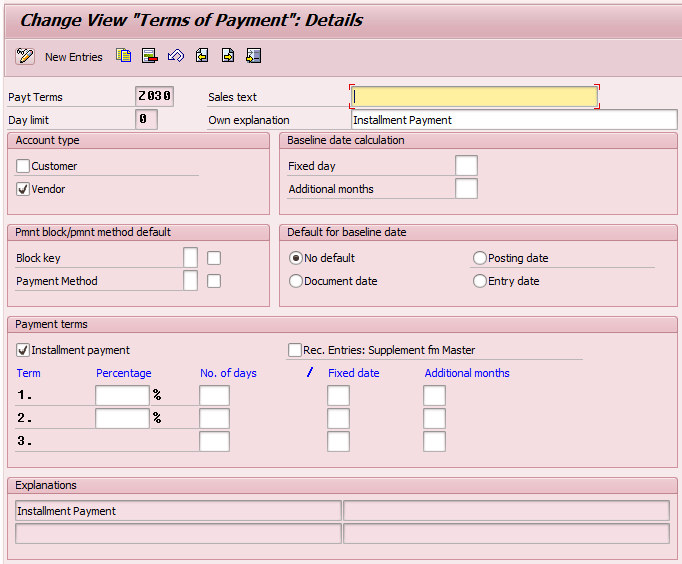Click Term 3 Additional months field
The width and height of the screenshot is (682, 564).
434,441
